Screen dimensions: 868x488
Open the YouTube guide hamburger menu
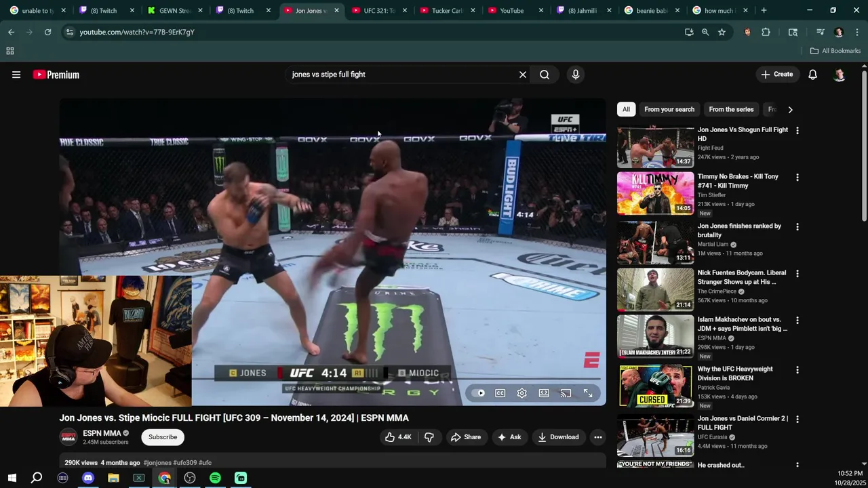(x=16, y=75)
